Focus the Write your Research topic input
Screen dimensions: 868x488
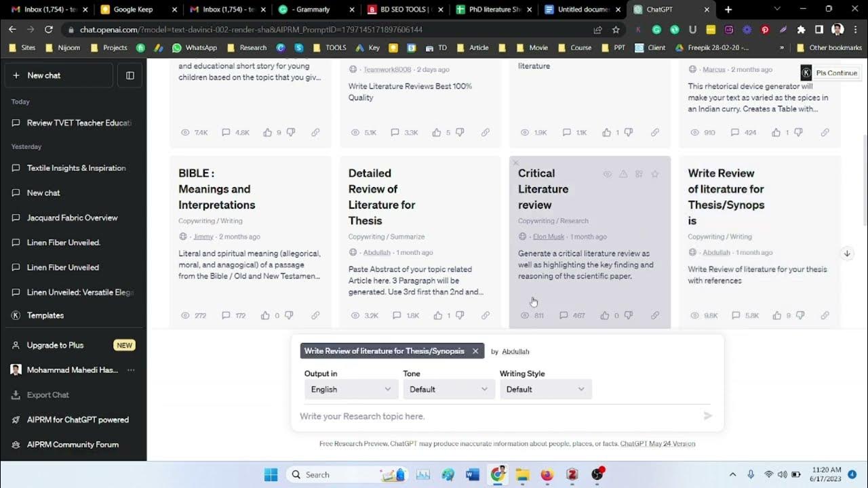[x=498, y=416]
